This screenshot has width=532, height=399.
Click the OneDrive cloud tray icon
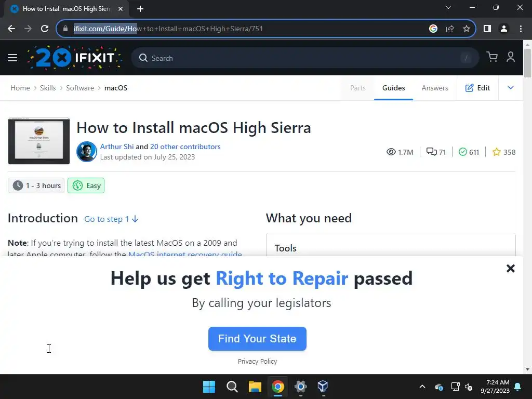[x=438, y=387]
